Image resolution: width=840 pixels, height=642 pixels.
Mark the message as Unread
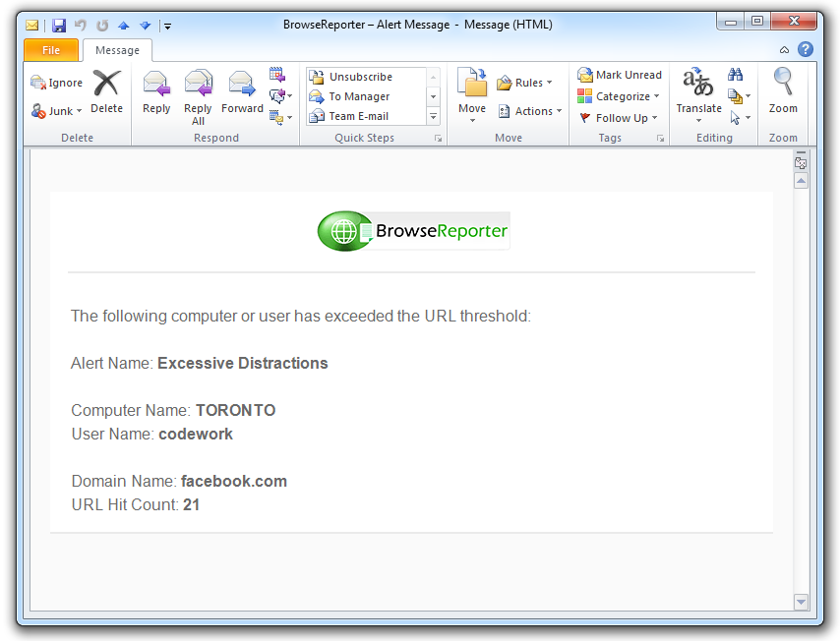coord(620,75)
